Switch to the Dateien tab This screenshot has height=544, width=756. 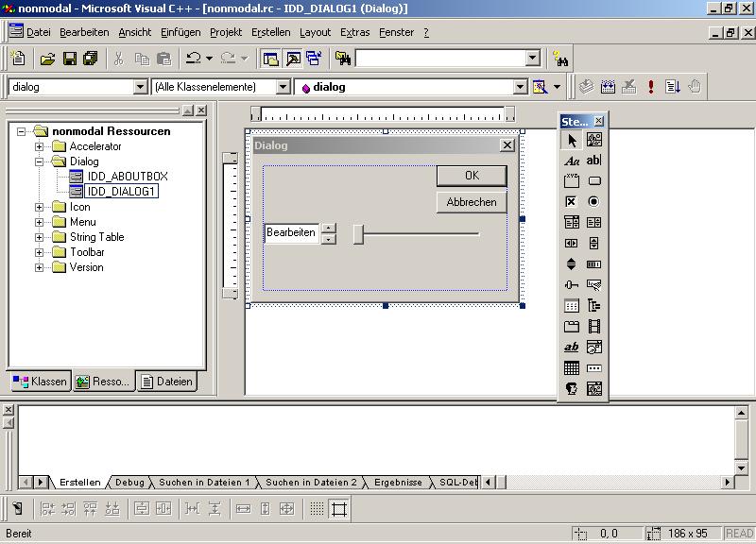point(167,382)
